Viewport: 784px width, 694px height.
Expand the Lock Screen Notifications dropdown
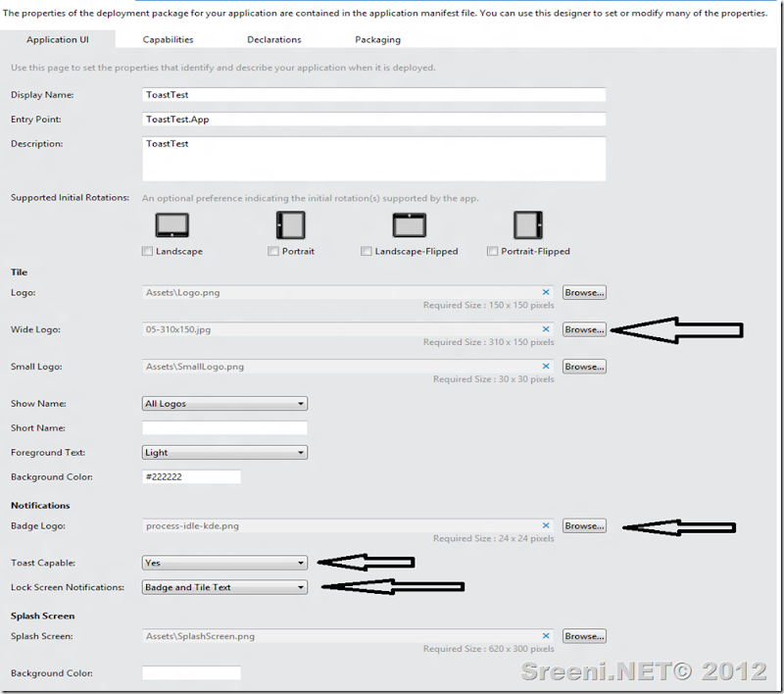click(x=224, y=587)
